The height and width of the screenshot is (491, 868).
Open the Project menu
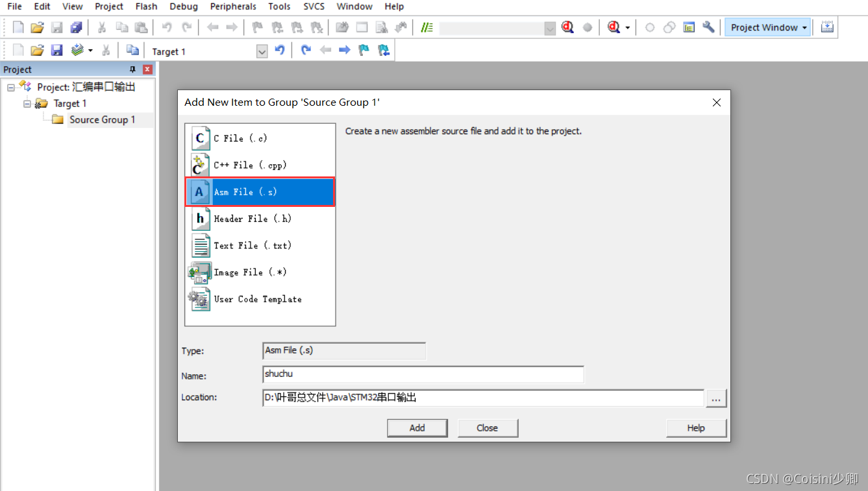pos(109,6)
